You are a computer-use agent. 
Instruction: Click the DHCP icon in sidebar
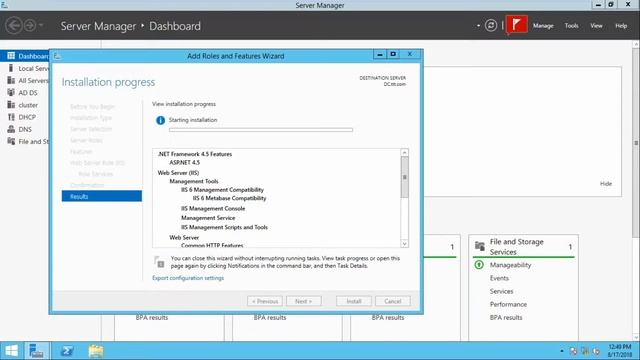[11, 117]
